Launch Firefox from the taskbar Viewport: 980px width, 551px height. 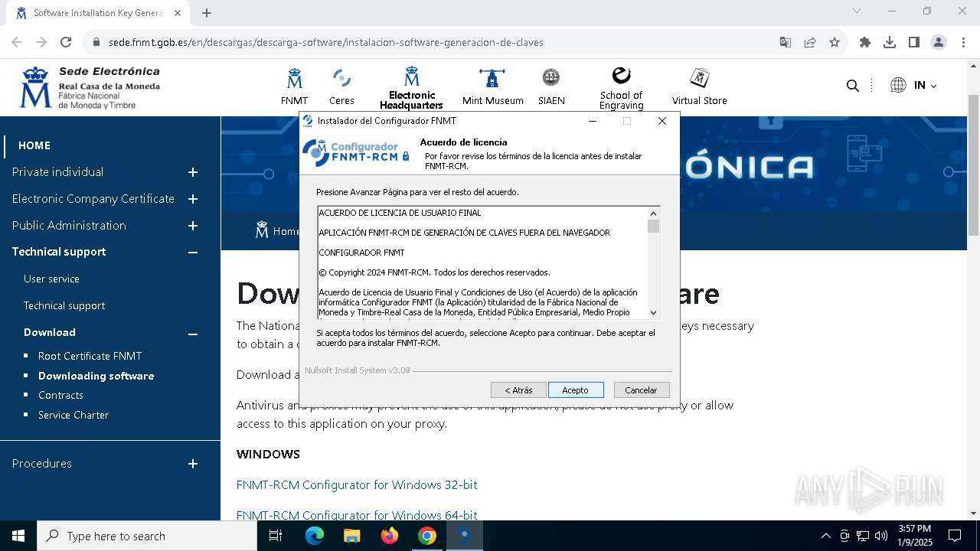pos(390,536)
